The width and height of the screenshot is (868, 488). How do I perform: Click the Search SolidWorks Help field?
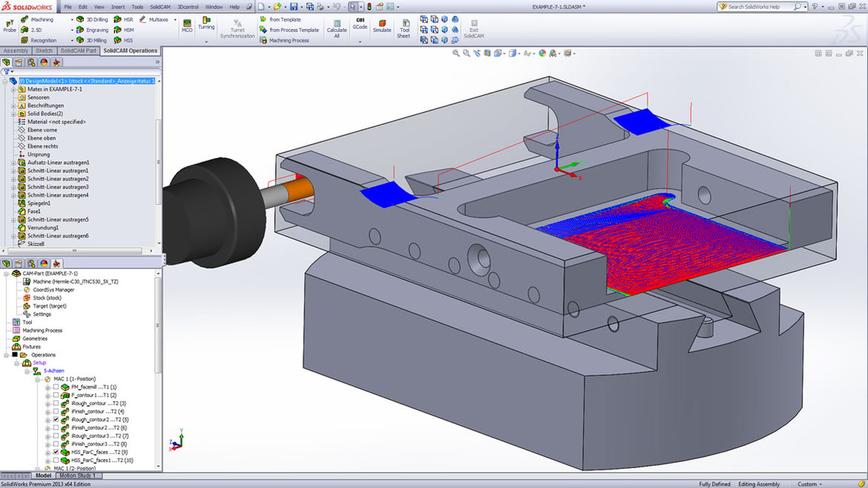point(761,7)
